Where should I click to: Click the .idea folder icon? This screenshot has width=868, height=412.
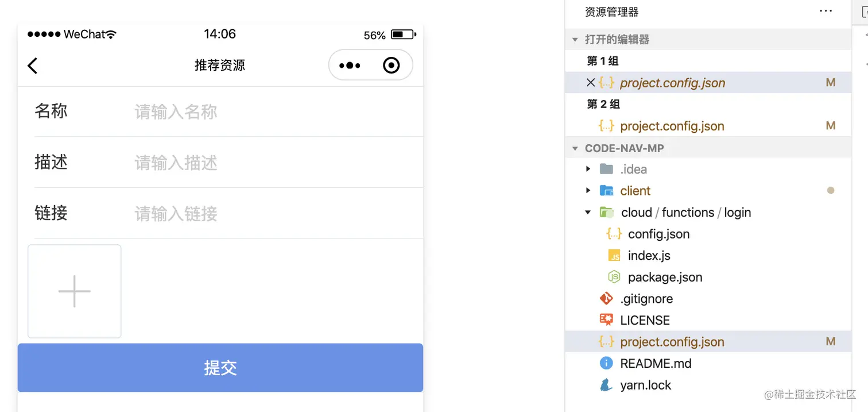click(x=606, y=169)
